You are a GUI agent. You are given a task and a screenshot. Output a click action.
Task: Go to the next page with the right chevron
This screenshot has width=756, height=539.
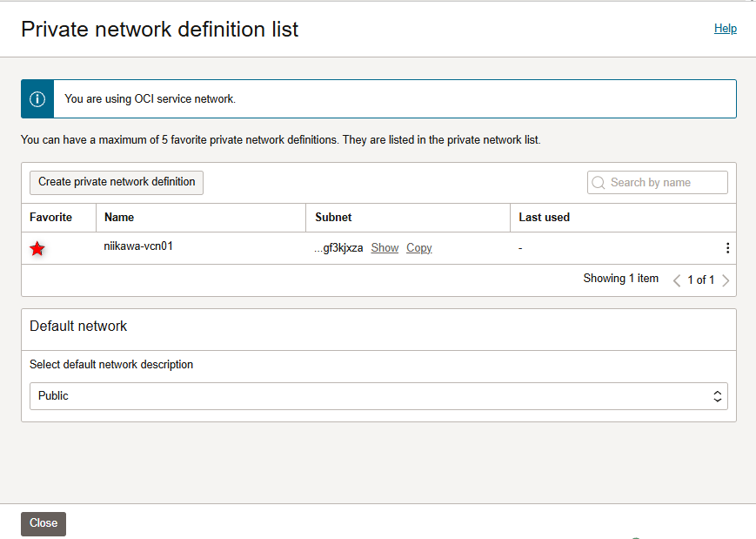(x=726, y=280)
